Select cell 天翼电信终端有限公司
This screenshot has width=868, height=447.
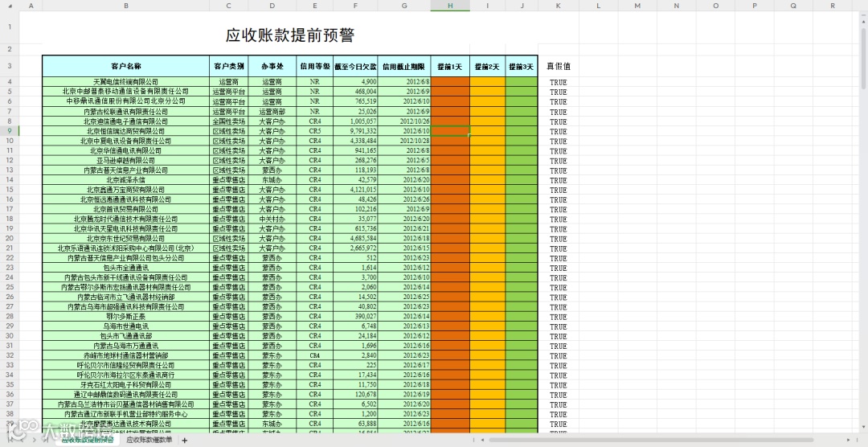[x=125, y=82]
